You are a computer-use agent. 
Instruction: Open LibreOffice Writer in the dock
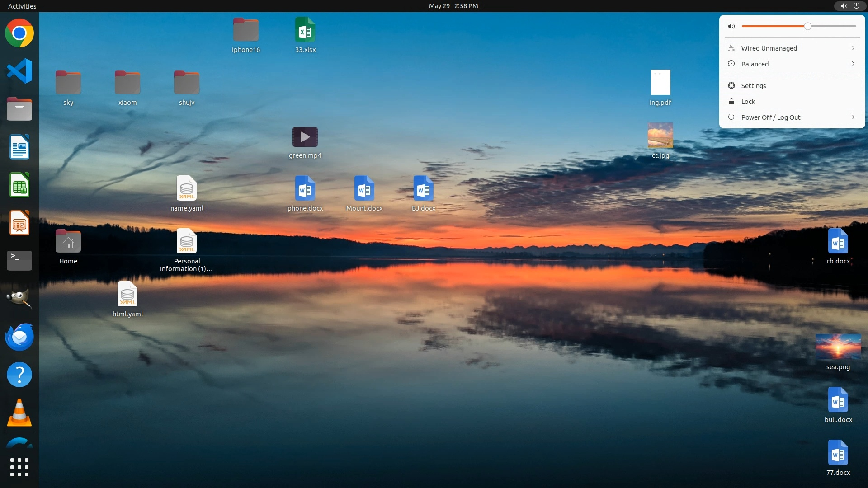point(19,147)
